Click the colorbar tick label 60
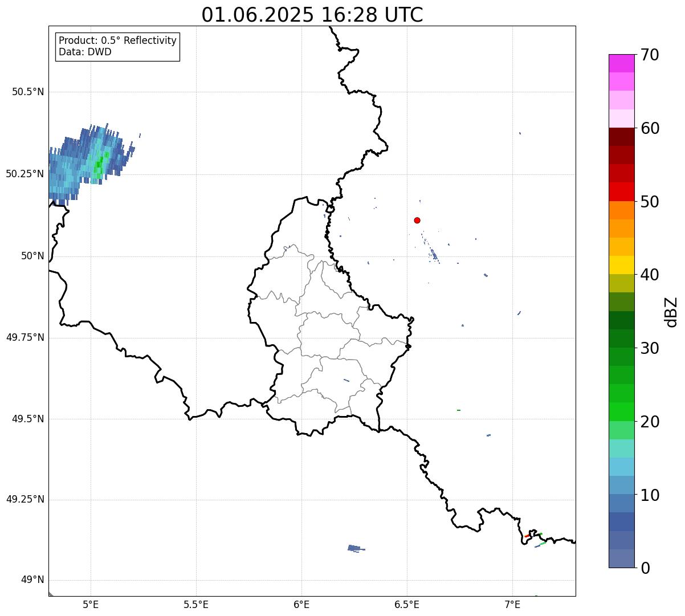The height and width of the screenshot is (616, 685). click(x=650, y=128)
